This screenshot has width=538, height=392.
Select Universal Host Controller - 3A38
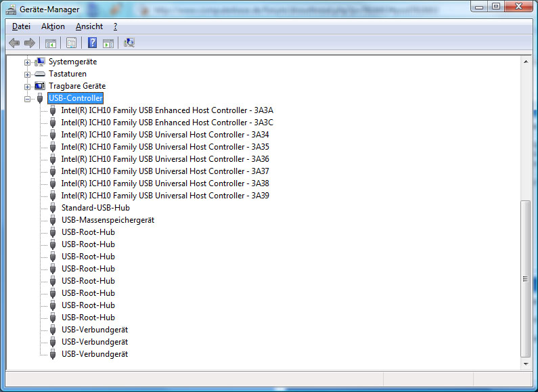[165, 183]
